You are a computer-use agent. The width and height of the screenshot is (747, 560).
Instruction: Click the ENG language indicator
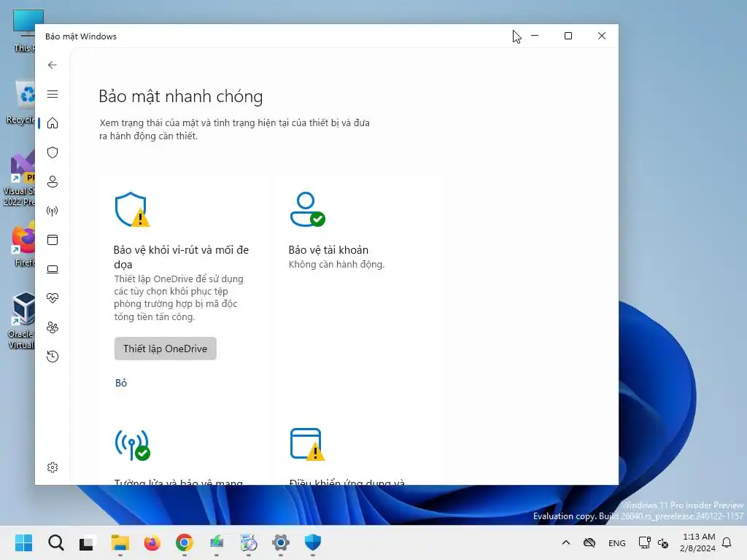click(x=617, y=542)
